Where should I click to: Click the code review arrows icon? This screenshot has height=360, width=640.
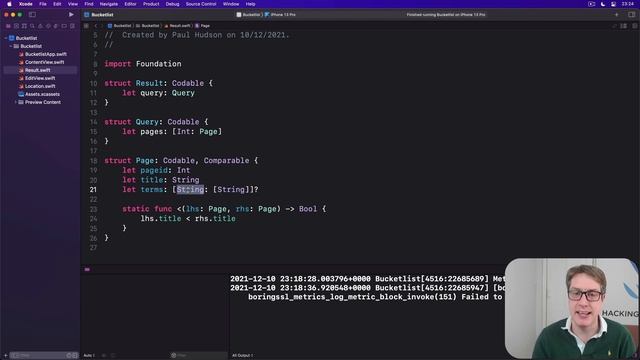click(614, 26)
